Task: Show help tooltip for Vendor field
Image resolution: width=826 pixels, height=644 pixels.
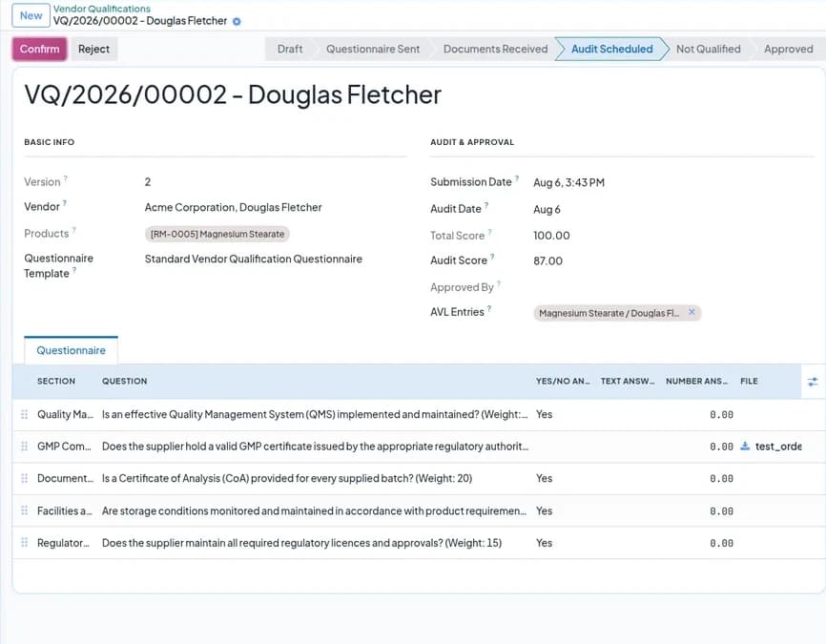Action: (x=64, y=203)
